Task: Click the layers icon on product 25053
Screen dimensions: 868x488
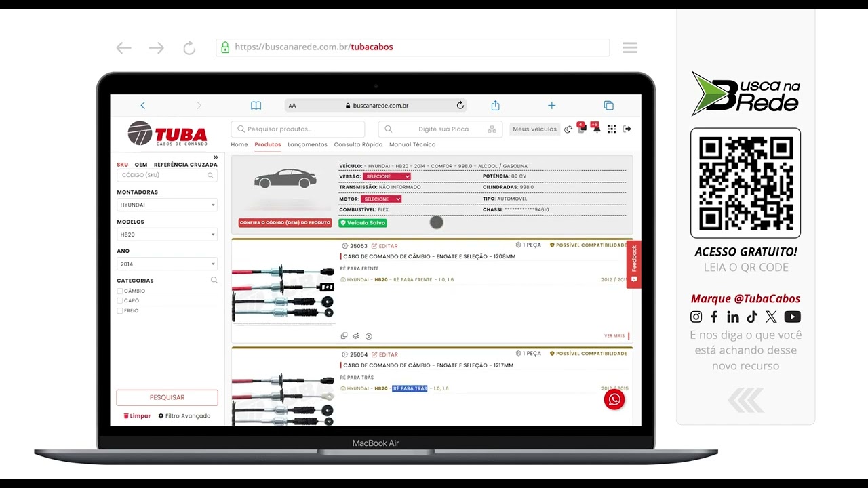Action: coord(356,335)
